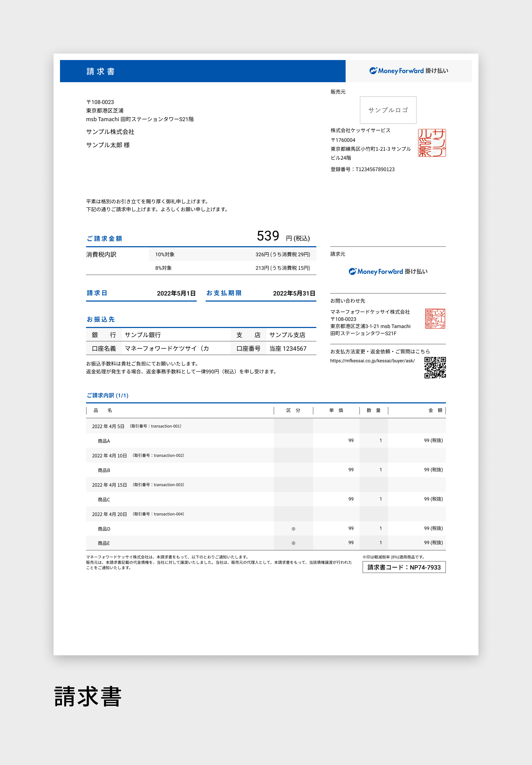Click account holder マネーフォワードケツサイ（カ
Image resolution: width=532 pixels, height=765 pixels.
(x=167, y=349)
